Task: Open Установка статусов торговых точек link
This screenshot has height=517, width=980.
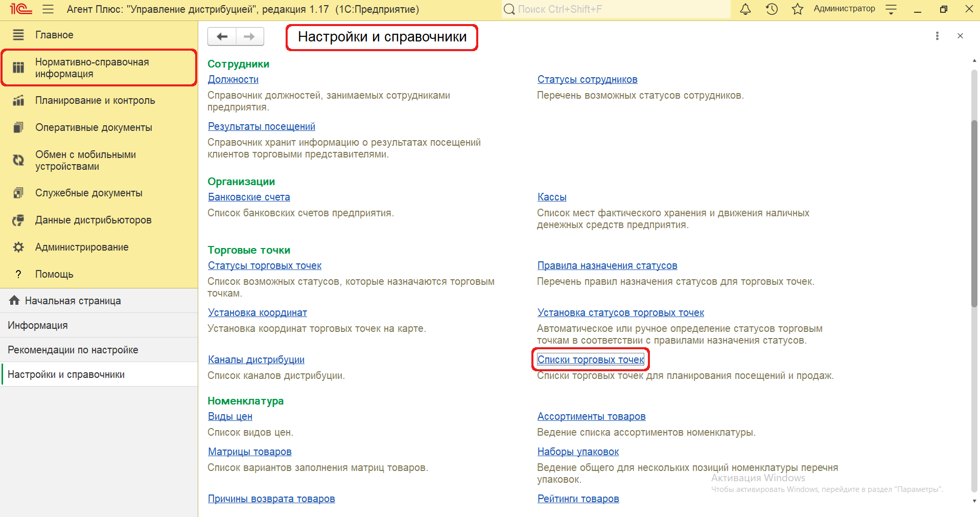Action: [x=620, y=312]
